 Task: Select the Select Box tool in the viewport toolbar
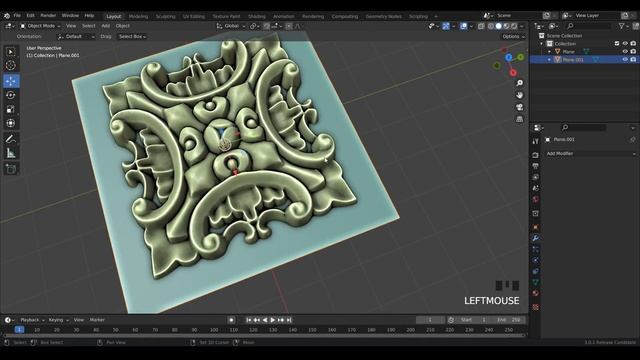(11, 52)
